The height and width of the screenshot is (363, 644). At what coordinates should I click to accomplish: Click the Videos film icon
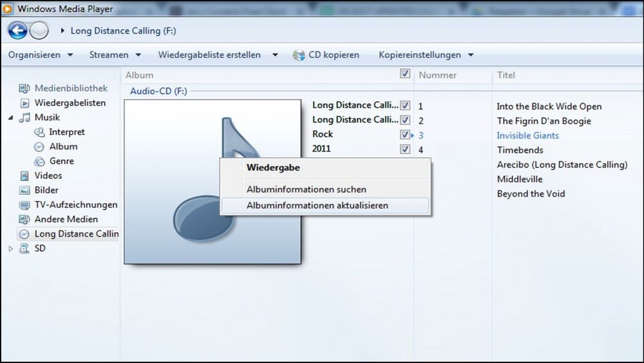pyautogui.click(x=24, y=176)
